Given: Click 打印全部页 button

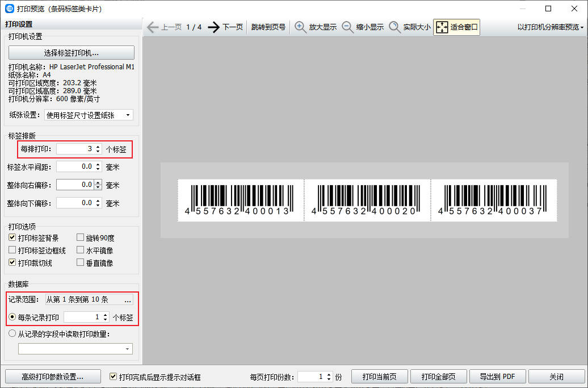Looking at the screenshot, I should 438,377.
